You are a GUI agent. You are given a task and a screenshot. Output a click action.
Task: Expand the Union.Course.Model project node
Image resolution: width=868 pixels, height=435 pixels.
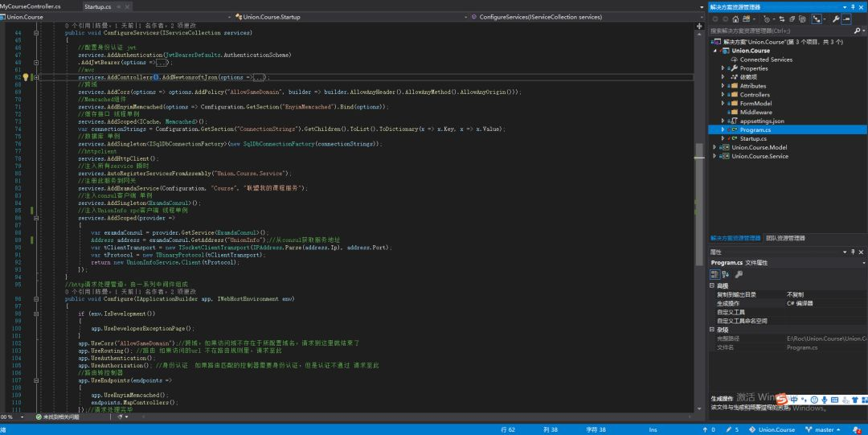click(x=714, y=147)
